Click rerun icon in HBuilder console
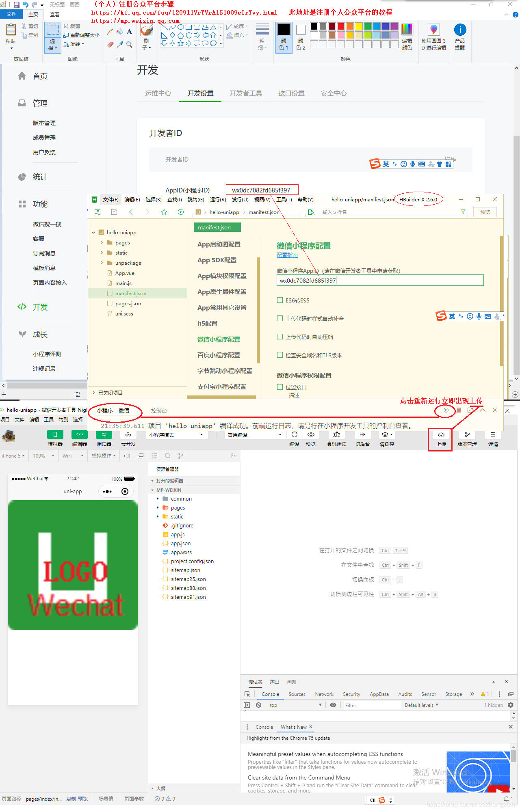 click(446, 410)
